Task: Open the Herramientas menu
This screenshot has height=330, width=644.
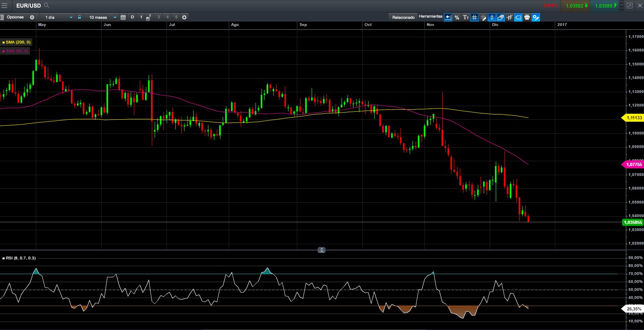Action: click(430, 16)
